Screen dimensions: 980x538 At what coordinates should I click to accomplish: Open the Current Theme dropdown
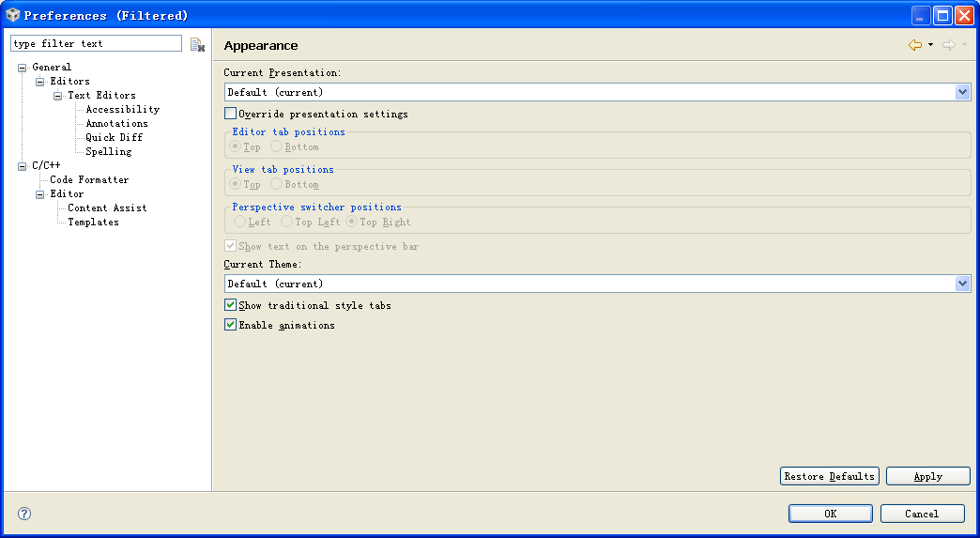[x=962, y=284]
